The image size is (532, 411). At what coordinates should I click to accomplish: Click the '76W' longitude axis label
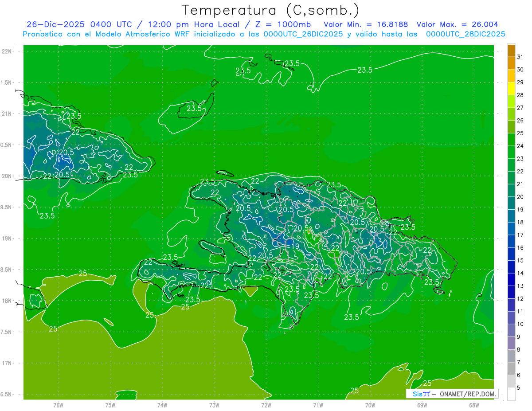click(58, 405)
